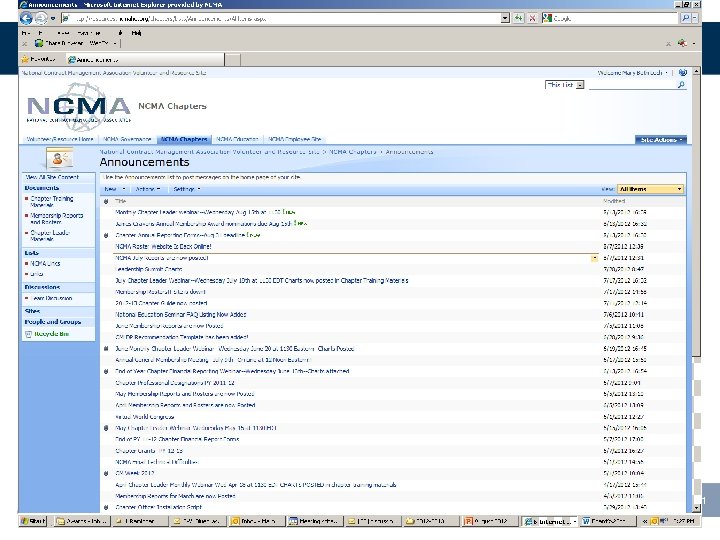Open the NCMA Employee Site tab
This screenshot has width=720, height=540.
(x=295, y=139)
